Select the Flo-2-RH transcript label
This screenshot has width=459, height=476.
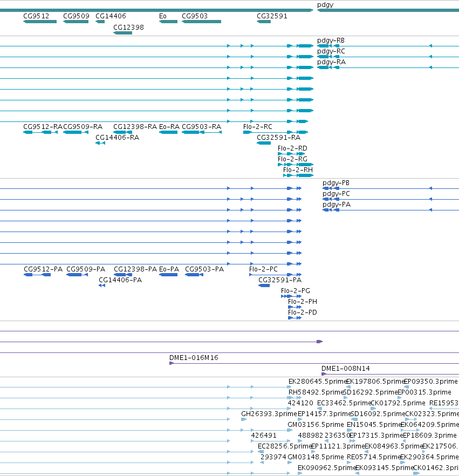point(298,170)
